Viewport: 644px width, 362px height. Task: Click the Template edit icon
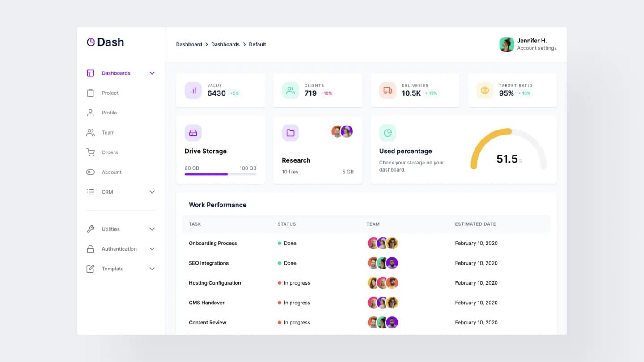pos(90,269)
